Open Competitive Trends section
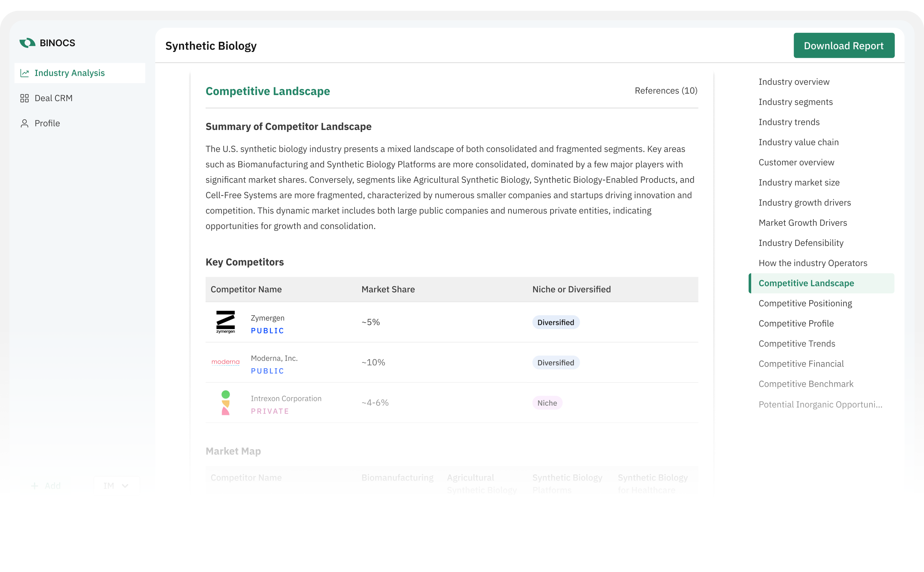The image size is (924, 572). [x=797, y=343]
